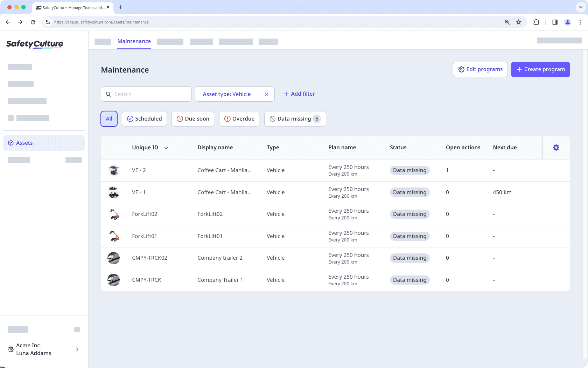This screenshot has width=588, height=368.
Task: Expand the Acme Inc. account chevron
Action: pyautogui.click(x=77, y=349)
